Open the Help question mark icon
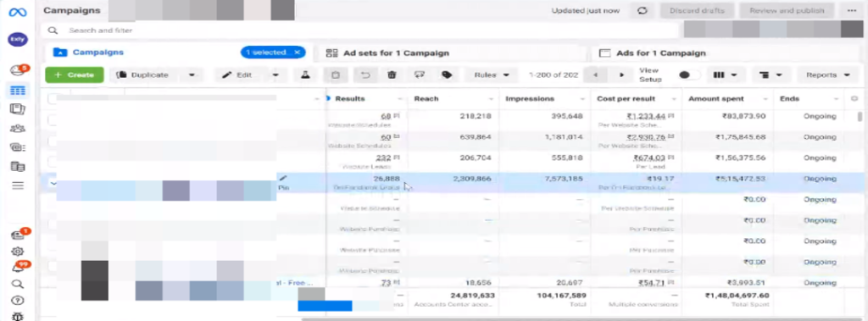Viewport: 868px width, 321px height. pos(18,301)
